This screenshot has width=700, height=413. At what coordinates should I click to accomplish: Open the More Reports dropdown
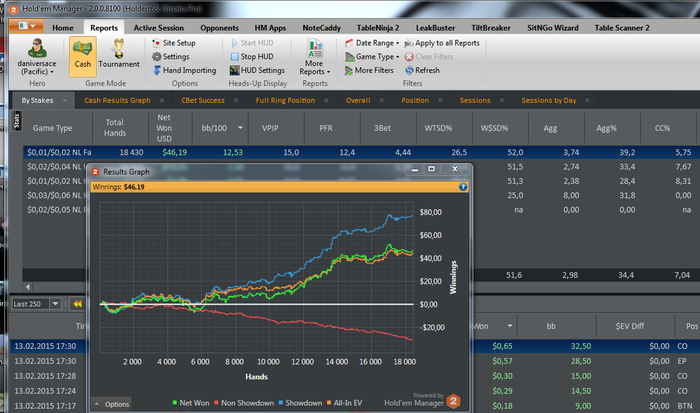pos(315,57)
